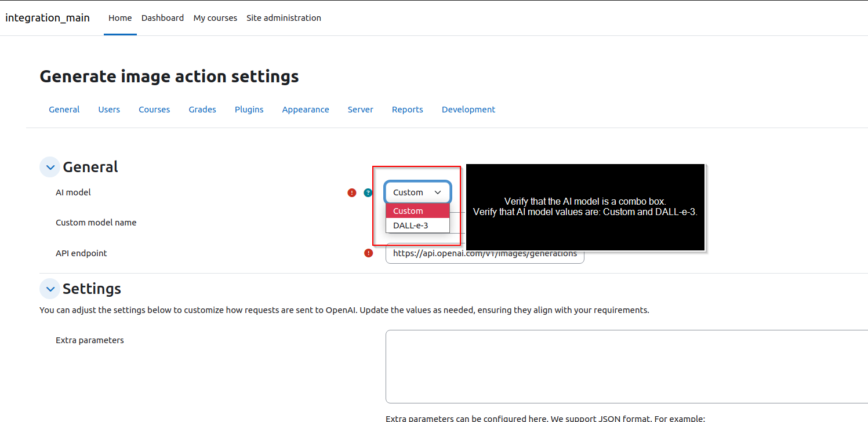This screenshot has height=422, width=868.
Task: Click the AI model required exclamation icon
Action: click(352, 193)
